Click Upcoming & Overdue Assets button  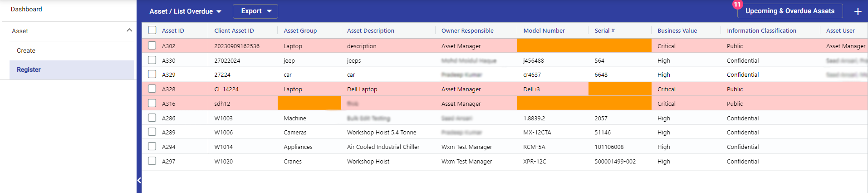point(790,11)
